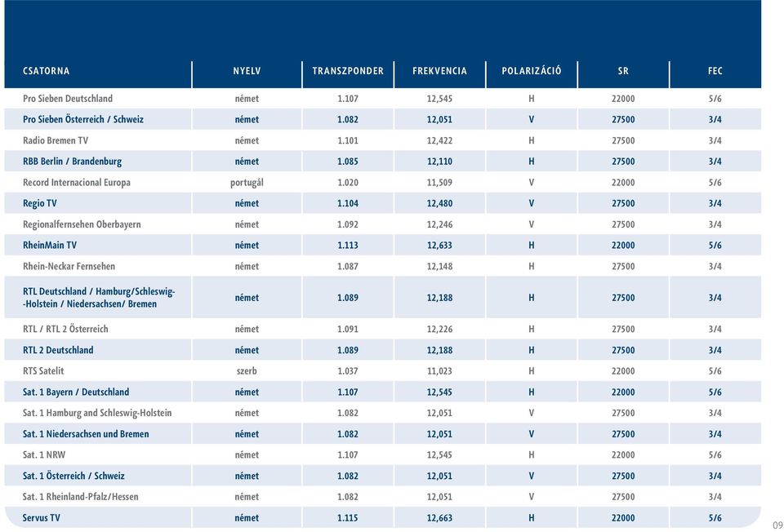Viewport: 784px width, 532px height.
Task: Click the NYELV column header
Action: click(x=247, y=71)
